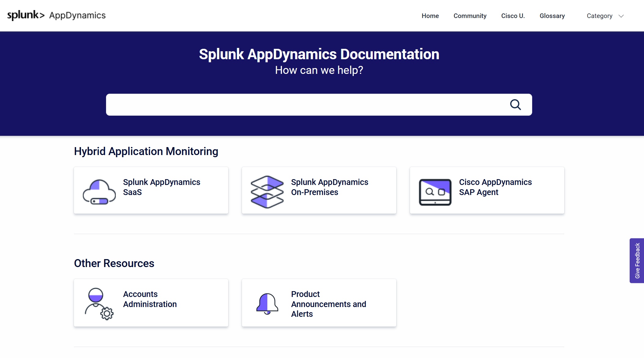Viewport: 644px width, 358px height.
Task: Visit the Cisco U. link
Action: click(x=513, y=16)
